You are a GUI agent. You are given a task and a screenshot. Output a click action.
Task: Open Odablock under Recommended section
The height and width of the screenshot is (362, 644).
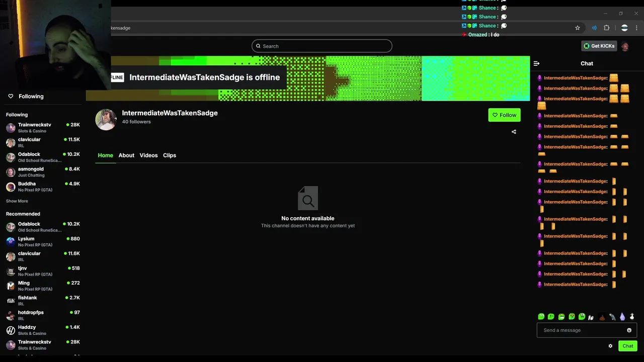click(43, 227)
